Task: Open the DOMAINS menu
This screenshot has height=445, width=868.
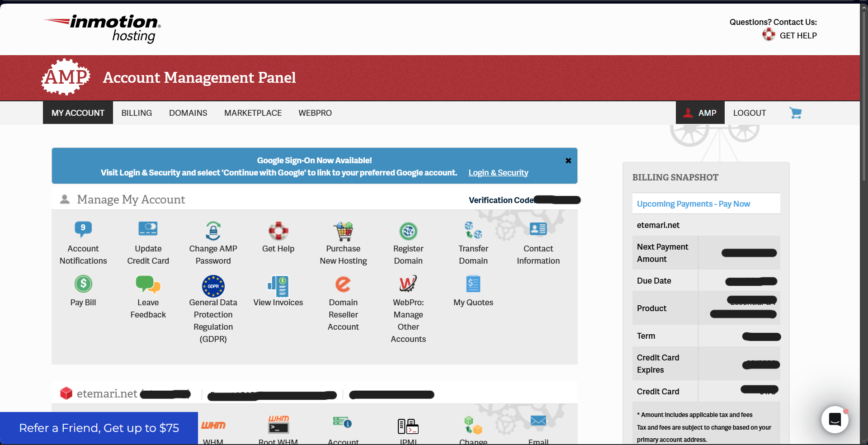Action: click(188, 113)
